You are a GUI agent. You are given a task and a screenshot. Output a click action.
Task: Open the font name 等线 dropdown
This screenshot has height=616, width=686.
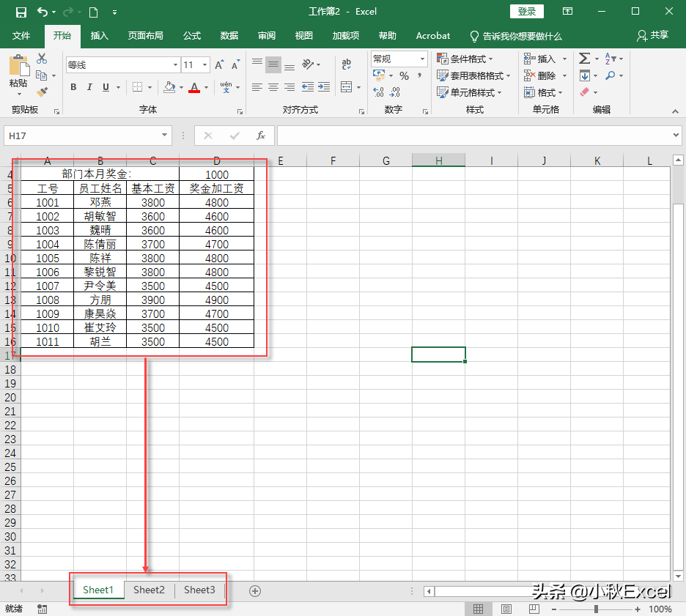tap(175, 64)
